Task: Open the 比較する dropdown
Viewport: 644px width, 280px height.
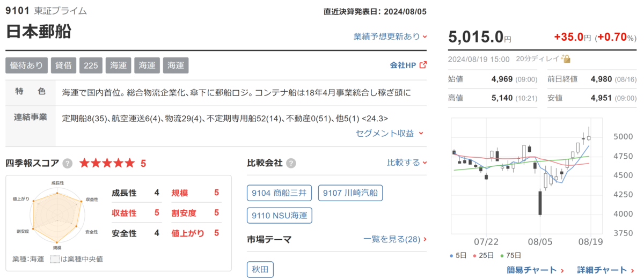Action: coord(407,162)
